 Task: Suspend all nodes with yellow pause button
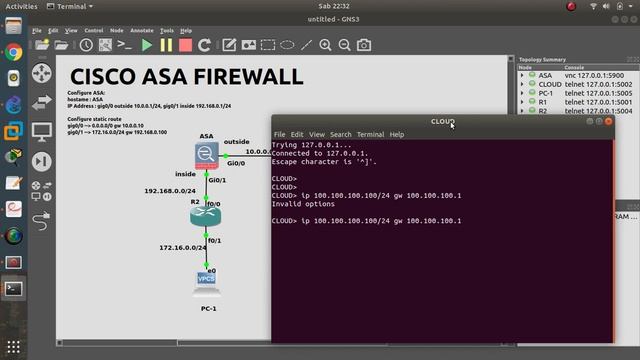166,45
